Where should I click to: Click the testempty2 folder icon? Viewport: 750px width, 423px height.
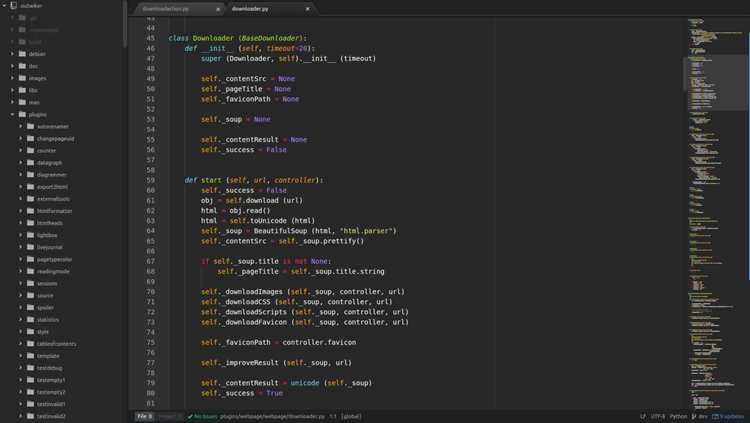31,391
